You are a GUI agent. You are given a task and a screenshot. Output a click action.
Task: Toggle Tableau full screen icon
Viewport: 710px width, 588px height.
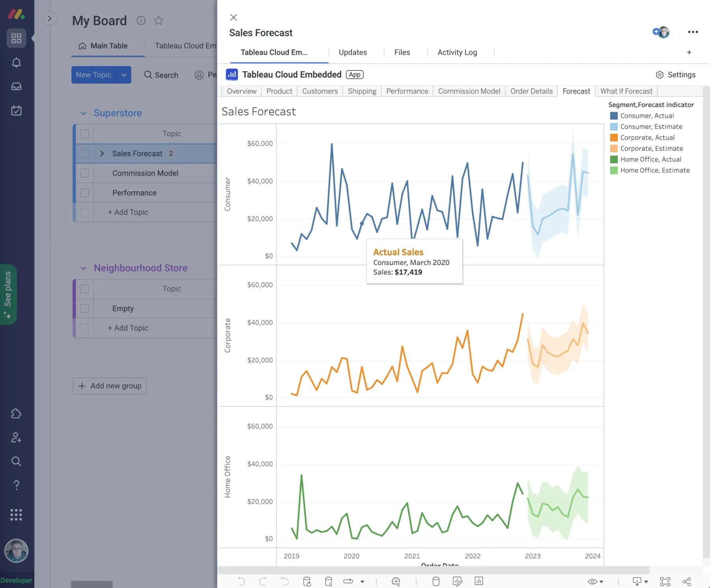click(x=665, y=581)
